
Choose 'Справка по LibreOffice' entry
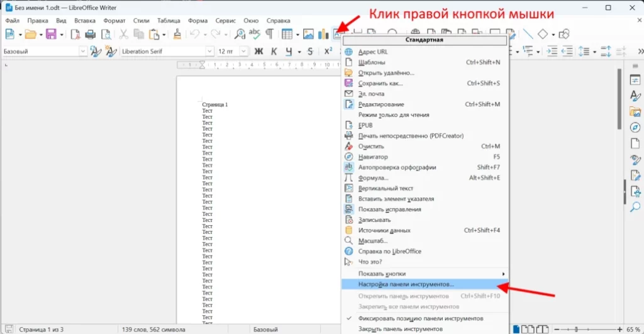click(x=425, y=252)
